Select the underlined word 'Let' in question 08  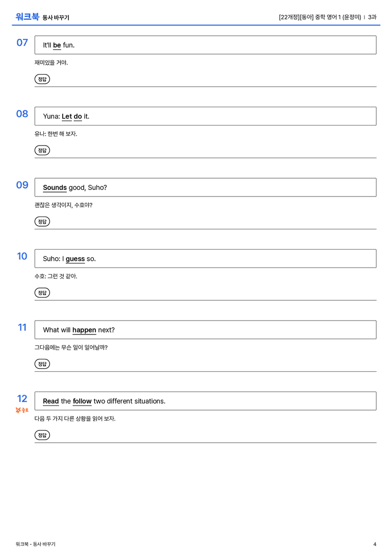point(67,116)
